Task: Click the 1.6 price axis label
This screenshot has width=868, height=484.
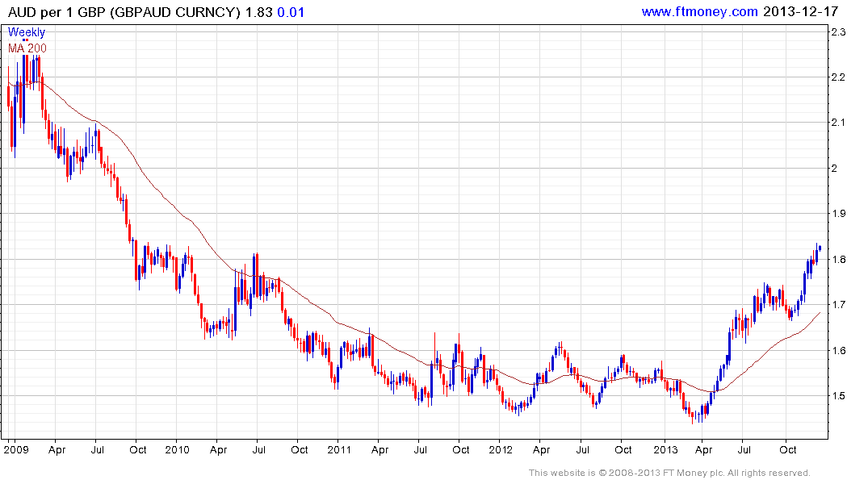Action: (838, 351)
